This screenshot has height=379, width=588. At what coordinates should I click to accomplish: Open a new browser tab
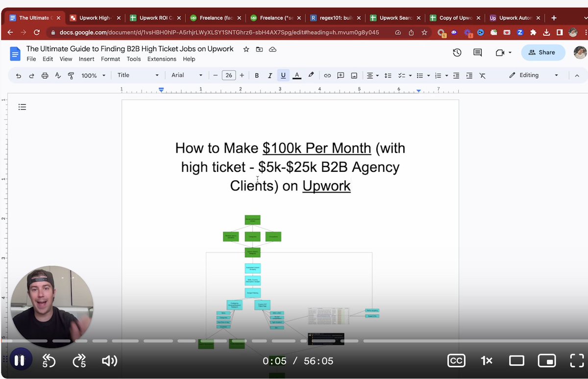coord(554,18)
